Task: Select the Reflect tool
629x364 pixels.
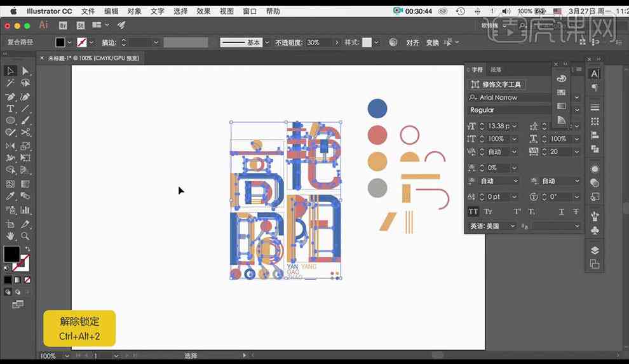Action: coord(10,146)
